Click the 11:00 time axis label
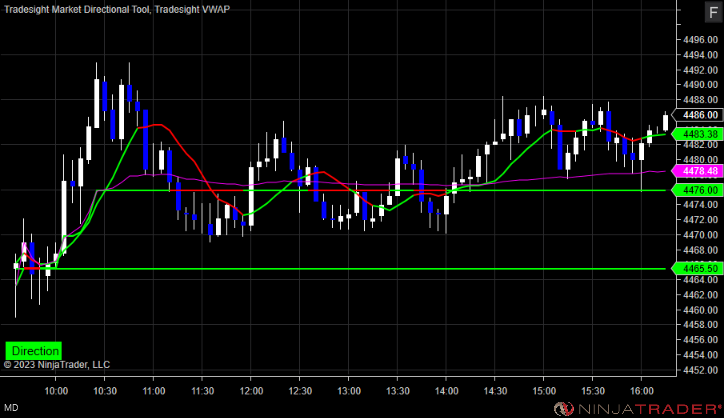This screenshot has width=724, height=418. tap(153, 391)
